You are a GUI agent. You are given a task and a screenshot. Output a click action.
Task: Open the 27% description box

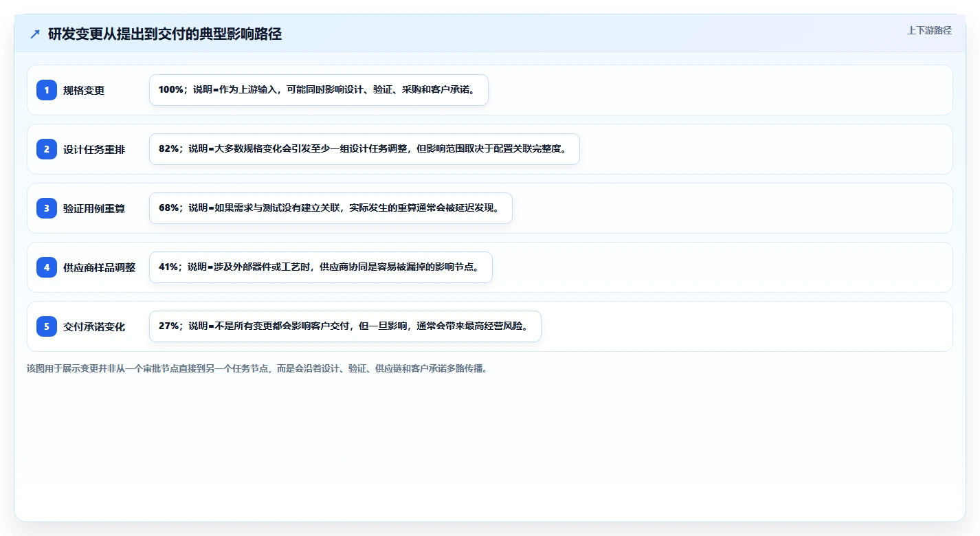coord(345,326)
